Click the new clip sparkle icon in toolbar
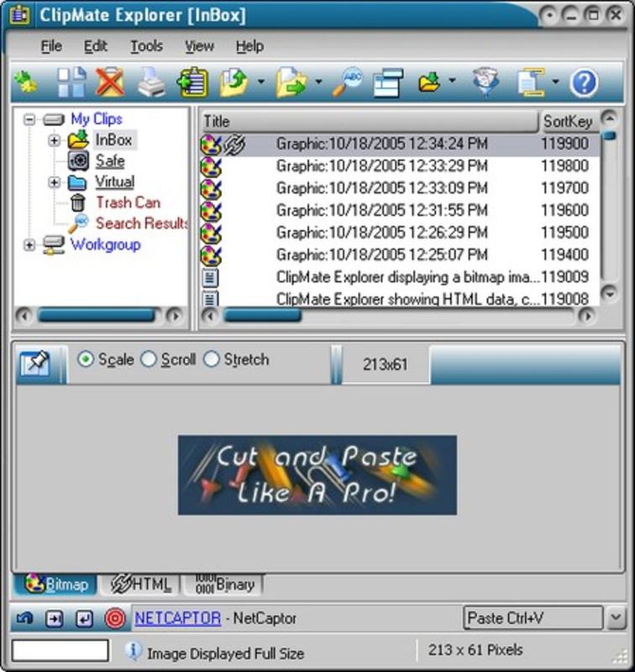 point(26,81)
